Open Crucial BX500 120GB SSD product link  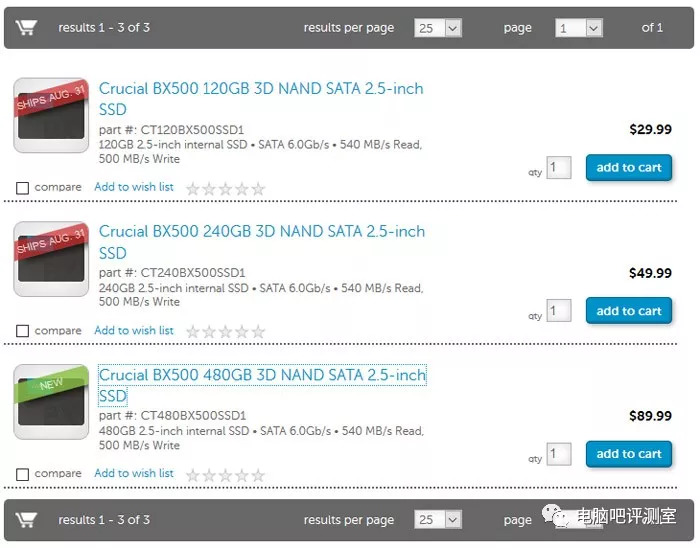click(261, 99)
